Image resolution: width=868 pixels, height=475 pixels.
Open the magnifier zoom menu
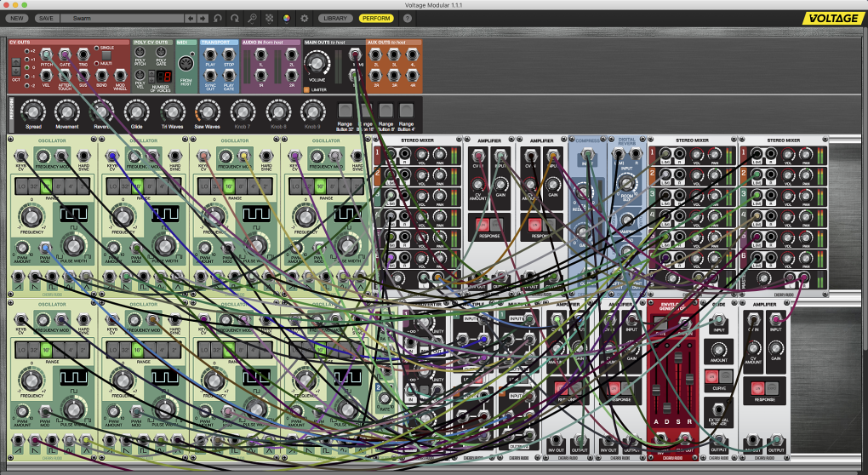tap(252, 18)
